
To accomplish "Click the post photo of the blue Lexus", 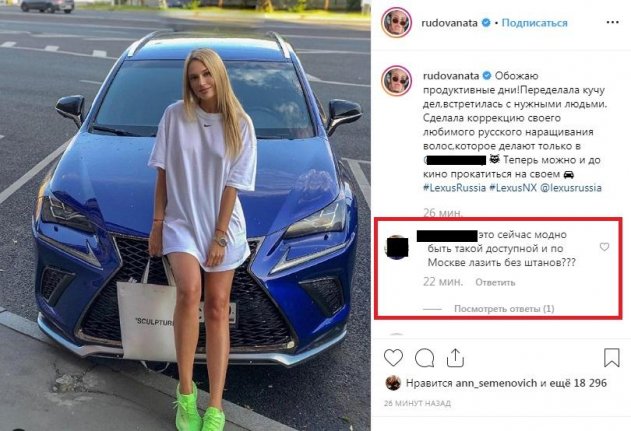I will point(185,215).
